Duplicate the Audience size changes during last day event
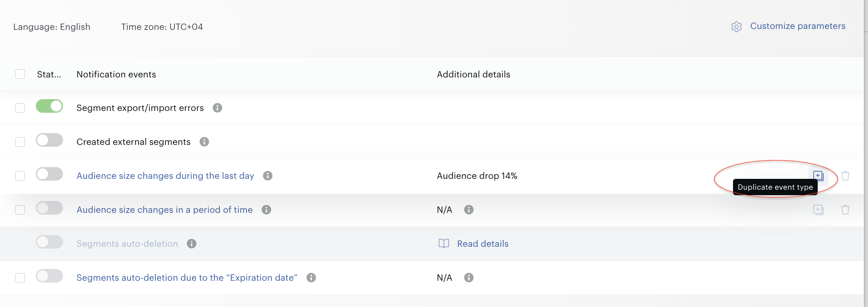Screen dimensions: 868x307 coord(818,176)
